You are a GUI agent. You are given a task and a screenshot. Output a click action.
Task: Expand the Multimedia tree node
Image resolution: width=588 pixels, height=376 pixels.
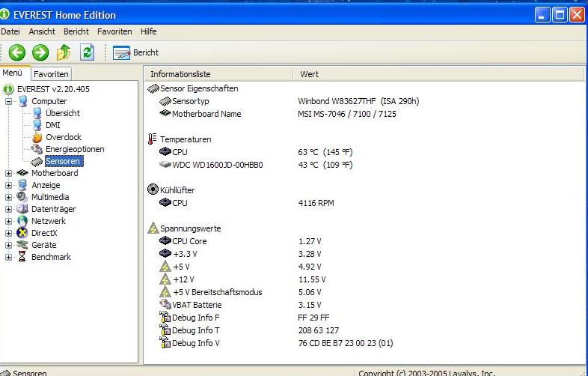pos(8,197)
